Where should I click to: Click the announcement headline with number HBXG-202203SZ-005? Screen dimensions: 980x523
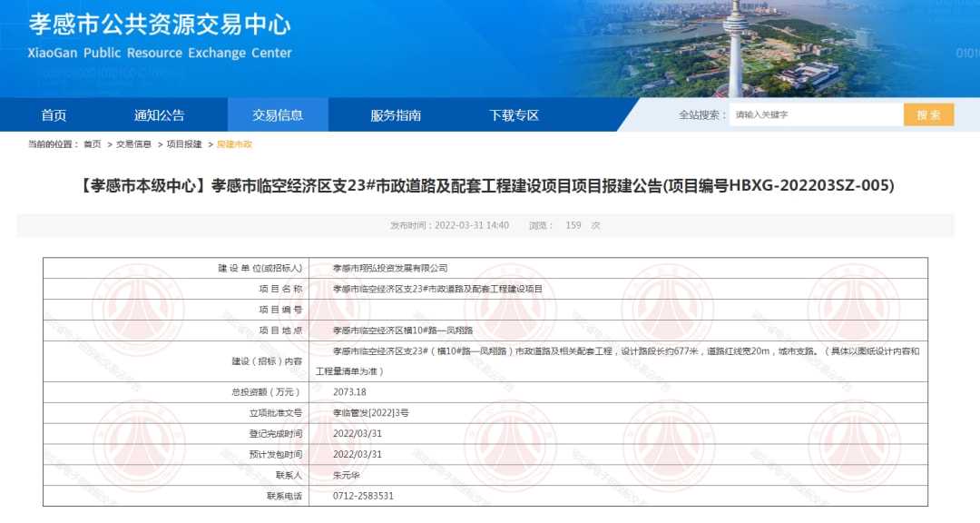(486, 186)
